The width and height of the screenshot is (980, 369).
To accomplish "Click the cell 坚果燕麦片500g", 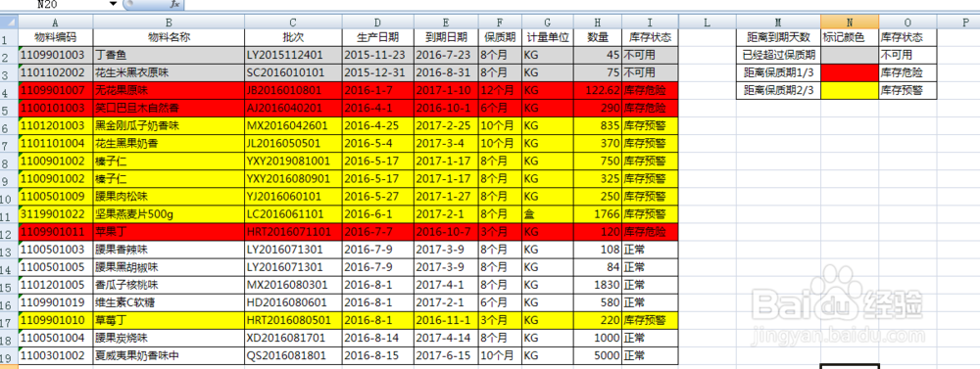I will 169,214.
